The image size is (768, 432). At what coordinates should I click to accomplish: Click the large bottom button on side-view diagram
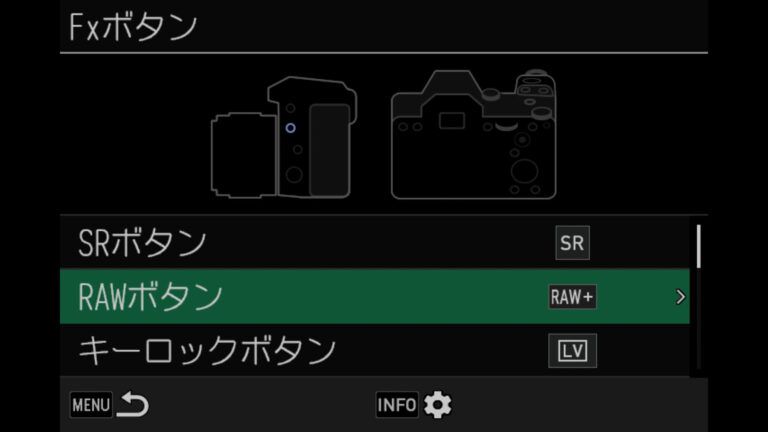click(x=294, y=174)
